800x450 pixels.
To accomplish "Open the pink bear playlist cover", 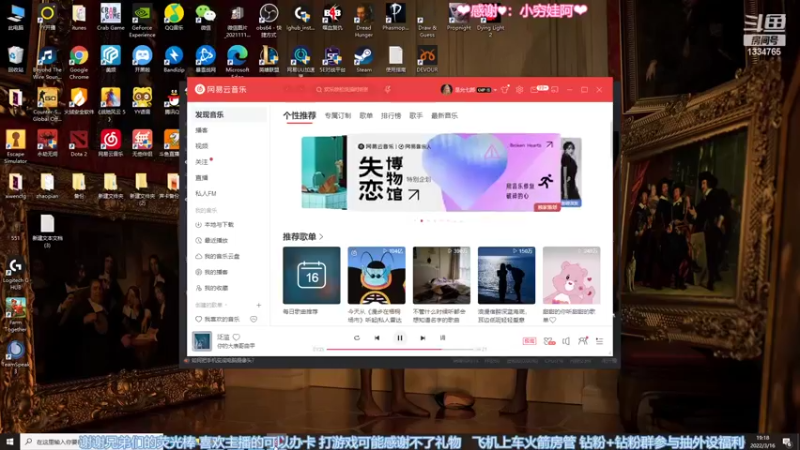I will 571,276.
